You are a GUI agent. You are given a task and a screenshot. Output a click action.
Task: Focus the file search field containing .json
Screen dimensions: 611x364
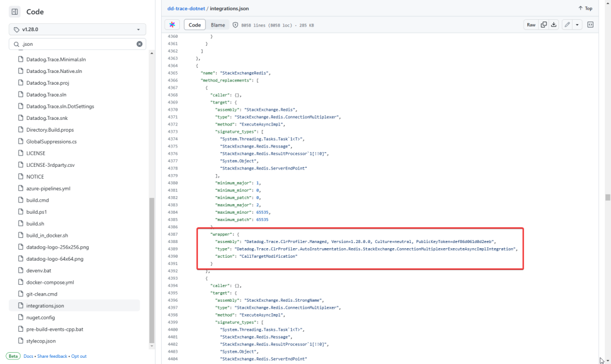click(77, 44)
